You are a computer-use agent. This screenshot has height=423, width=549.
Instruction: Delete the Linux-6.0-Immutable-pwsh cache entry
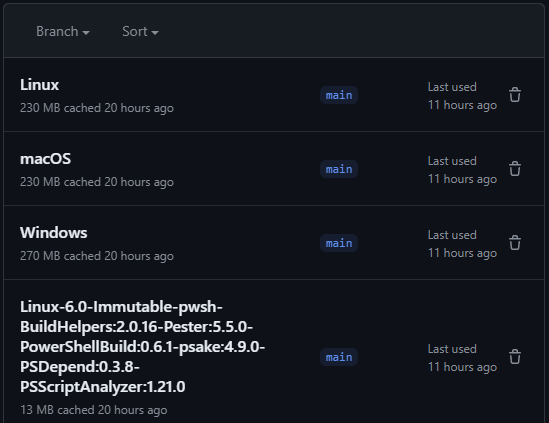click(515, 357)
